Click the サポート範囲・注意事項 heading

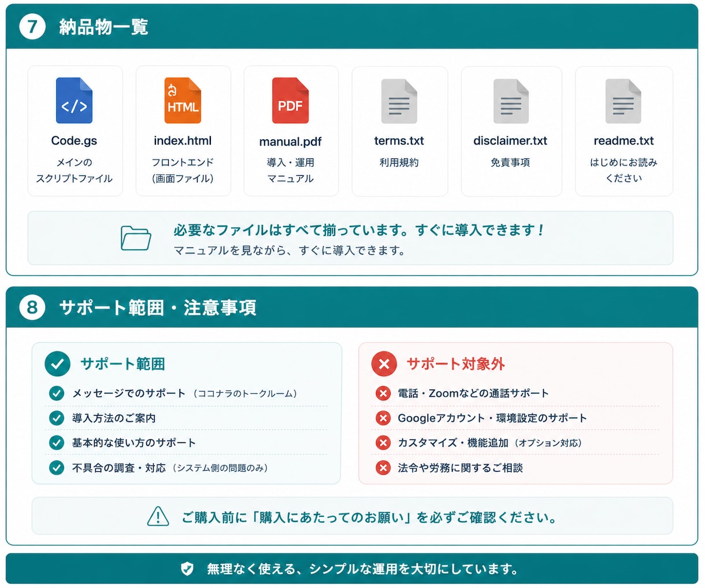pos(158,308)
